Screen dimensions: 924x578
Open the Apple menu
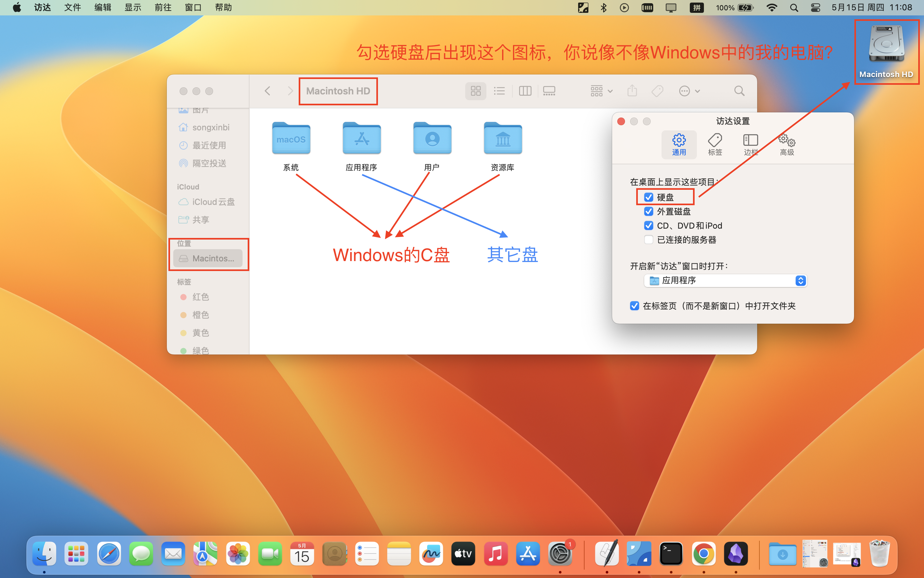17,8
